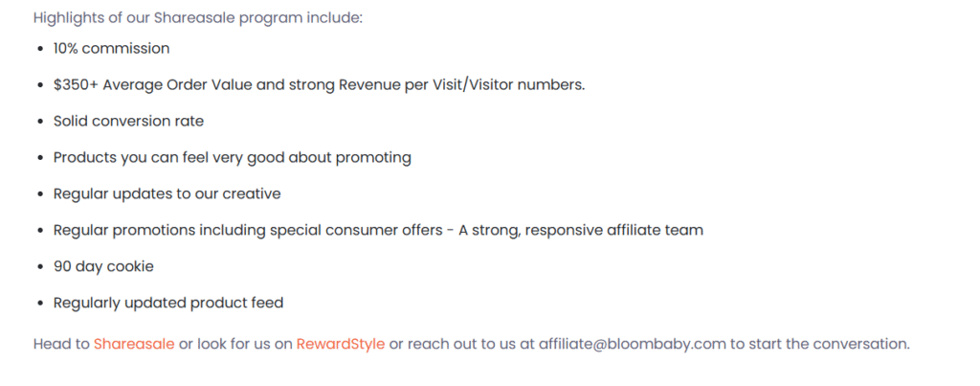Image resolution: width=980 pixels, height=386 pixels.
Task: Click the "90 day cookie" list item
Action: click(x=103, y=266)
